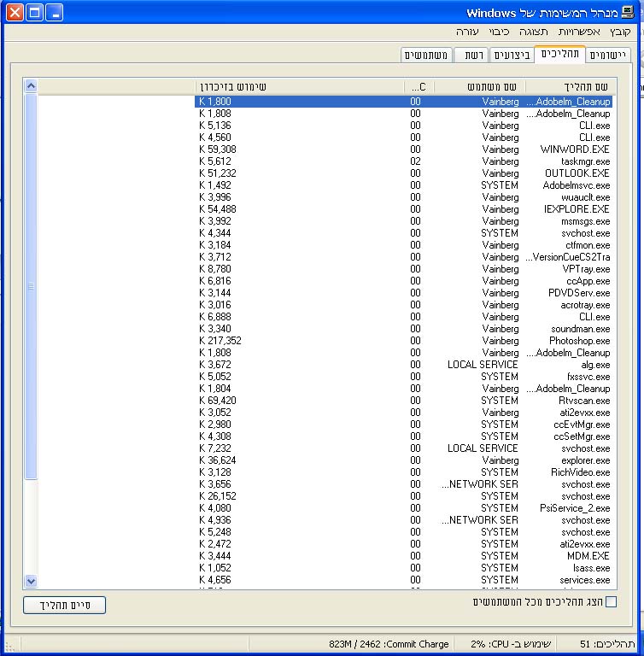Click the 8,780 K memory value
The width and height of the screenshot is (644, 656).
pyautogui.click(x=215, y=269)
